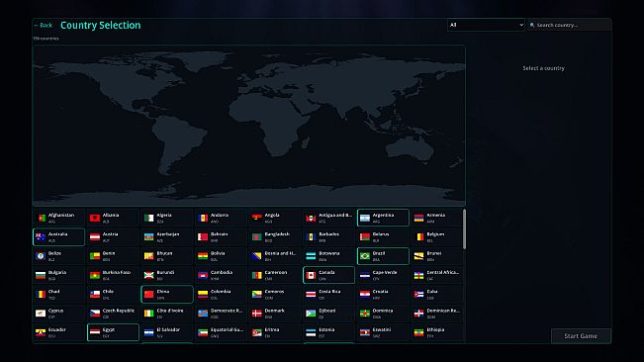The height and width of the screenshot is (362, 644).
Task: Click the Austria flag icon
Action: pyautogui.click(x=95, y=236)
